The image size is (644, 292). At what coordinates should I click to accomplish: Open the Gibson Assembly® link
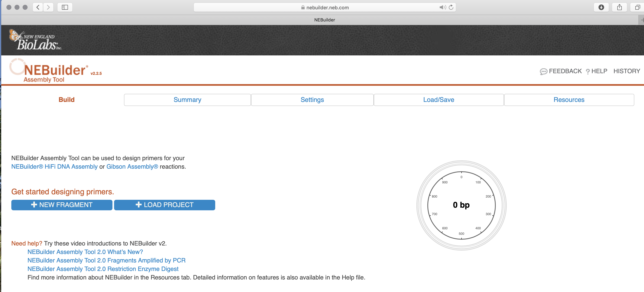(x=132, y=167)
